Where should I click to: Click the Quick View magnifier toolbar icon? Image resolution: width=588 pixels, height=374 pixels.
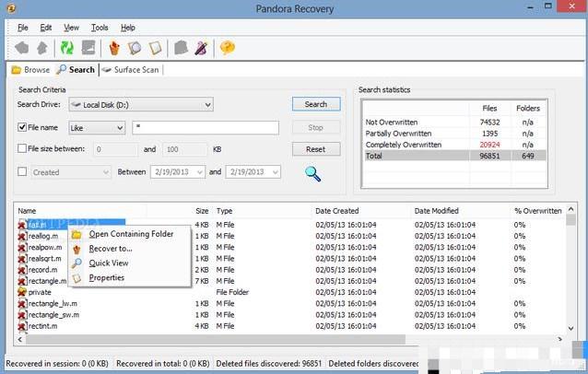[x=135, y=48]
